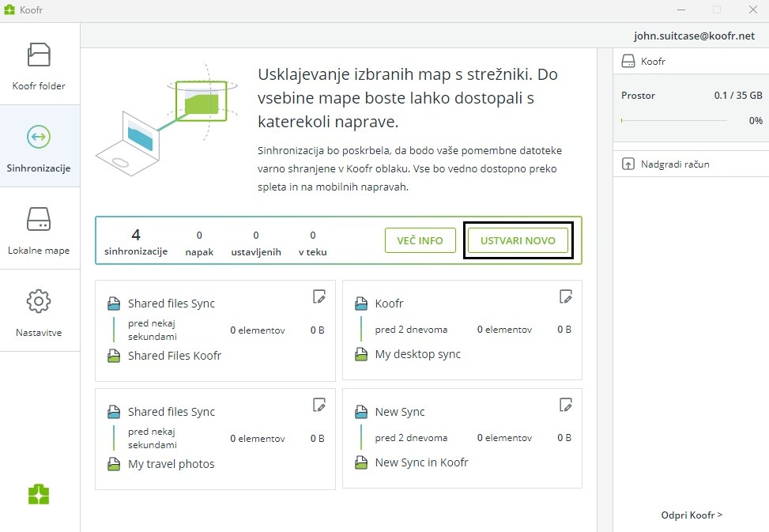Viewport: 769px width, 532px height.
Task: Click the 0 ustavljenih counter
Action: (x=256, y=243)
